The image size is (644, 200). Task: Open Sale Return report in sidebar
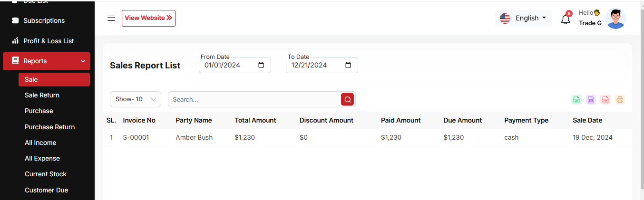(42, 95)
